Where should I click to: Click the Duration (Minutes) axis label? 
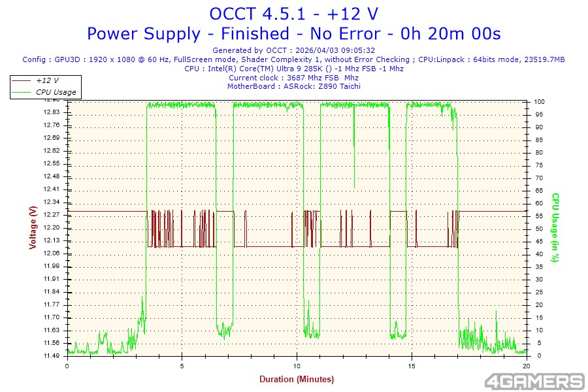(296, 379)
